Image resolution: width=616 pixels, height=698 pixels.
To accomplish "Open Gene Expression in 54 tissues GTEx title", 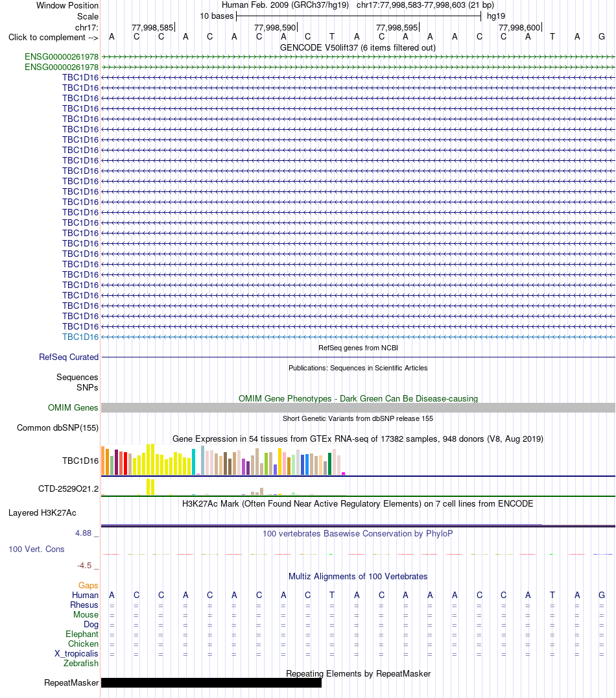I will 358,439.
